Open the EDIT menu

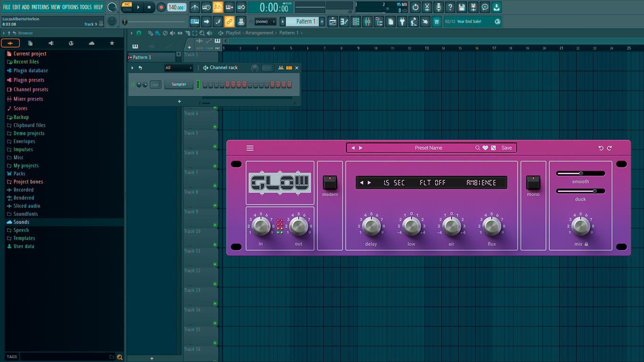pyautogui.click(x=17, y=7)
